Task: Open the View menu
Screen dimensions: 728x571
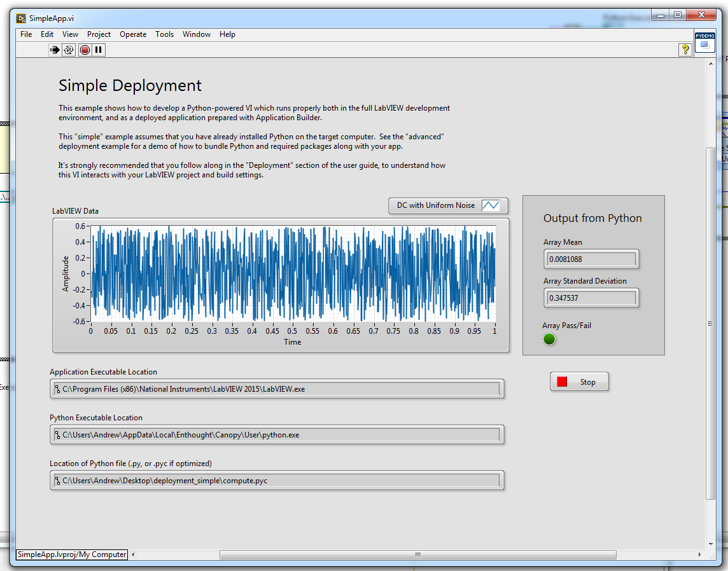Action: (70, 34)
